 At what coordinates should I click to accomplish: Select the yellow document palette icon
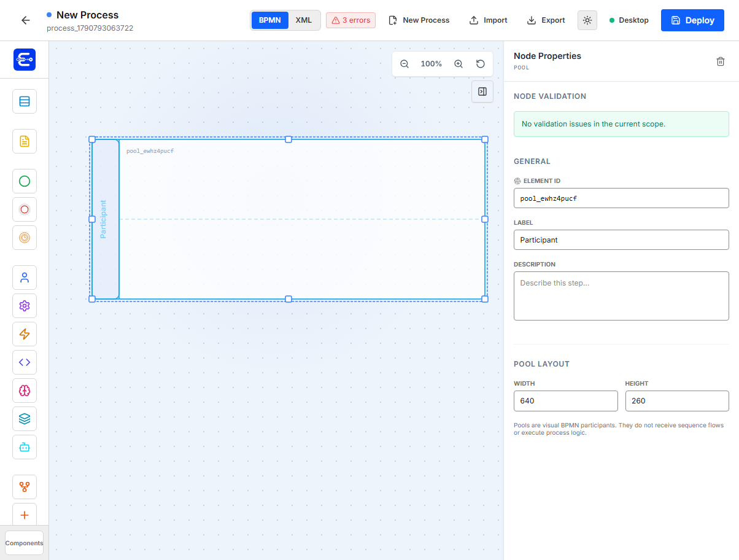tap(25, 141)
